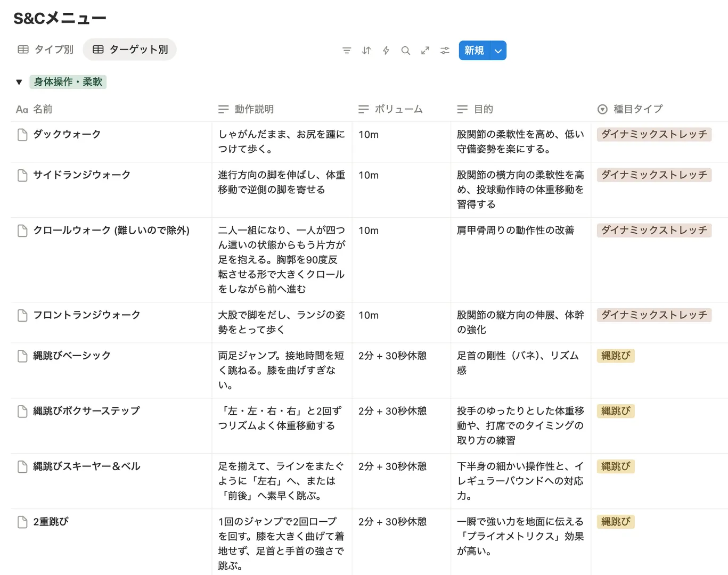Viewport: 728px width, 575px height.
Task: Open database full screen with expand icon
Action: (x=425, y=51)
